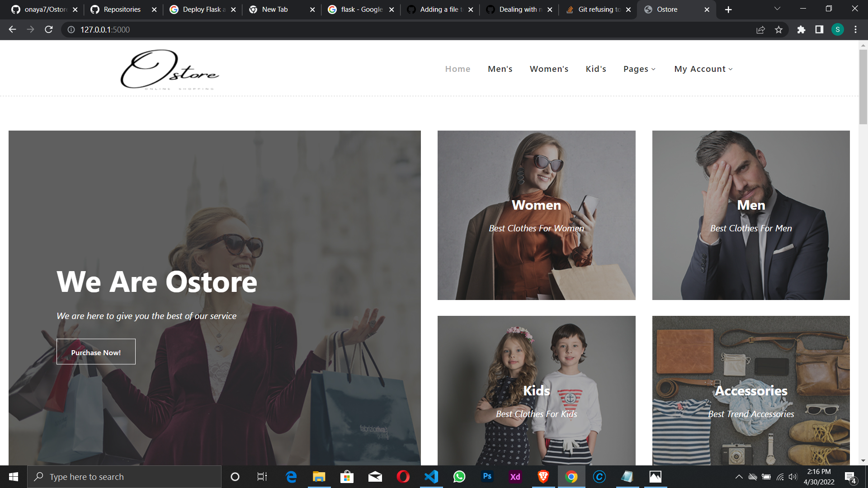Open the Kids category card
The image size is (868, 488).
tap(536, 390)
